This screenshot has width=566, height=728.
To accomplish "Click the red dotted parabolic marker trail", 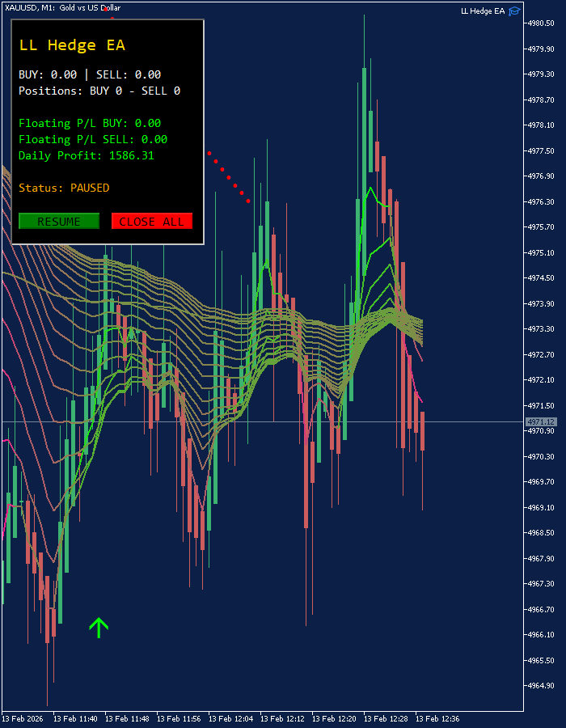I will 229,177.
